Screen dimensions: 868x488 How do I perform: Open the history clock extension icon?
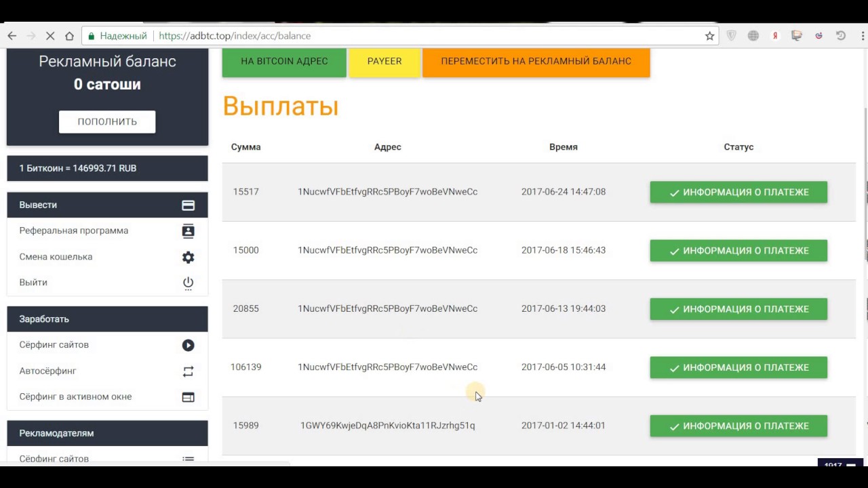841,36
